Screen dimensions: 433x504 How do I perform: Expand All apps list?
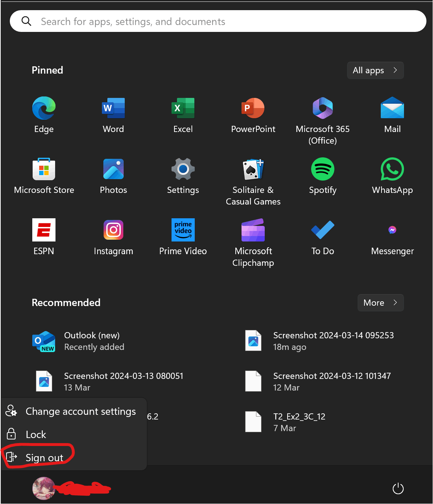click(375, 70)
